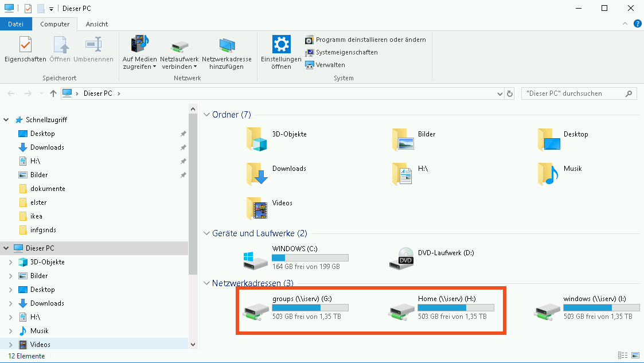Open recent locations dropdown arrow

click(41, 93)
